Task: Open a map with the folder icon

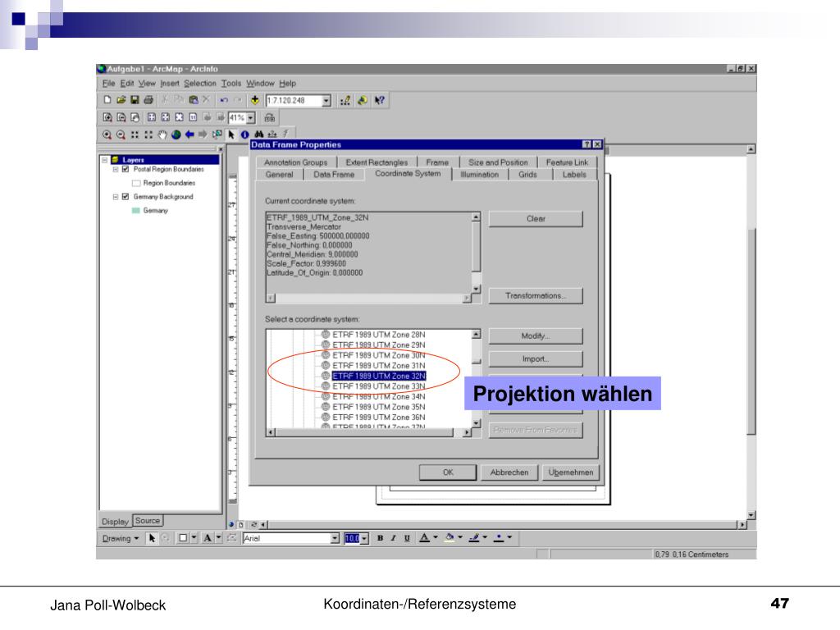Action: 121,100
